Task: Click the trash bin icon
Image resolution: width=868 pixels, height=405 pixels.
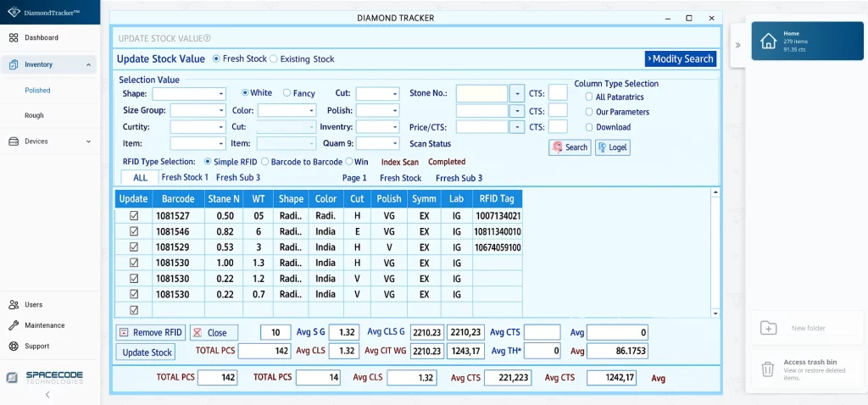Action: coord(767,369)
